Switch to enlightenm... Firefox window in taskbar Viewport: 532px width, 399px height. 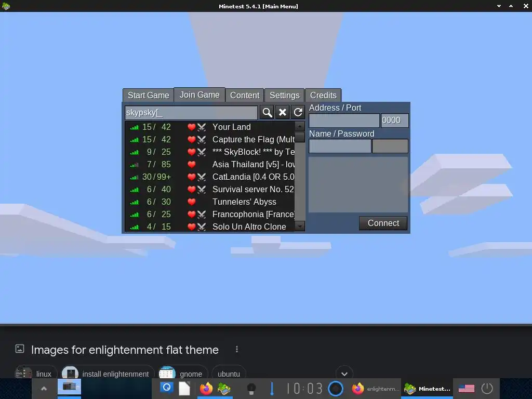click(375, 389)
